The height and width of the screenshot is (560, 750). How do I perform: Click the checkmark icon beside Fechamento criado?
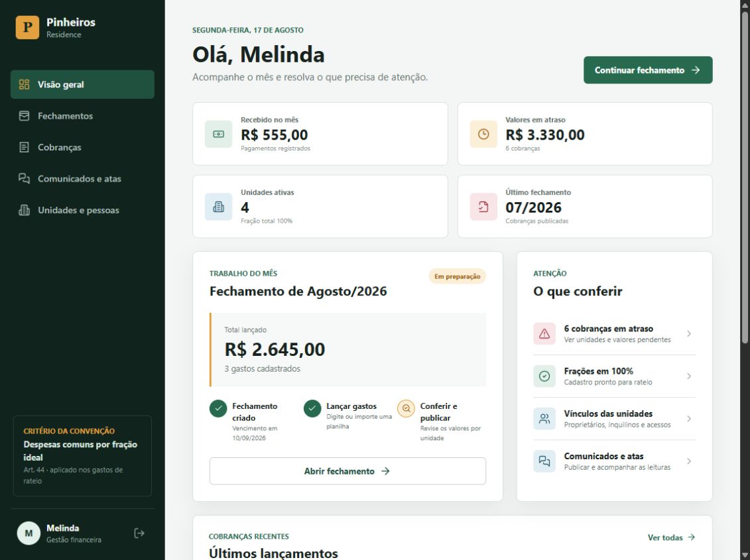coord(218,408)
